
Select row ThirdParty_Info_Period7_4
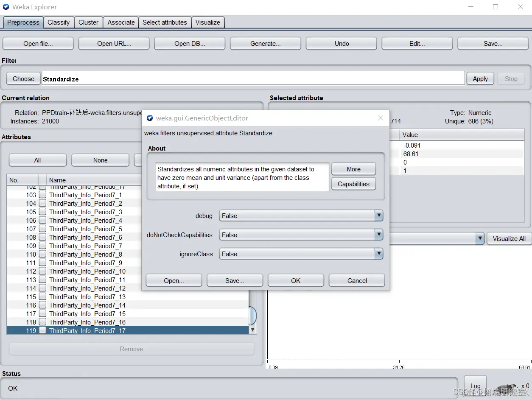click(74, 220)
